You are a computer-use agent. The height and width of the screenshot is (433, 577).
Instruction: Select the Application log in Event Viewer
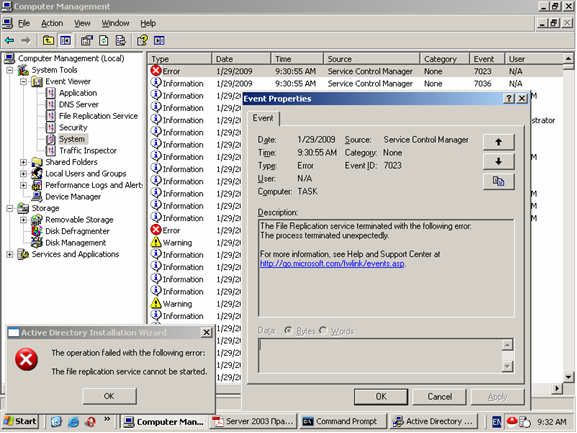[x=78, y=93]
